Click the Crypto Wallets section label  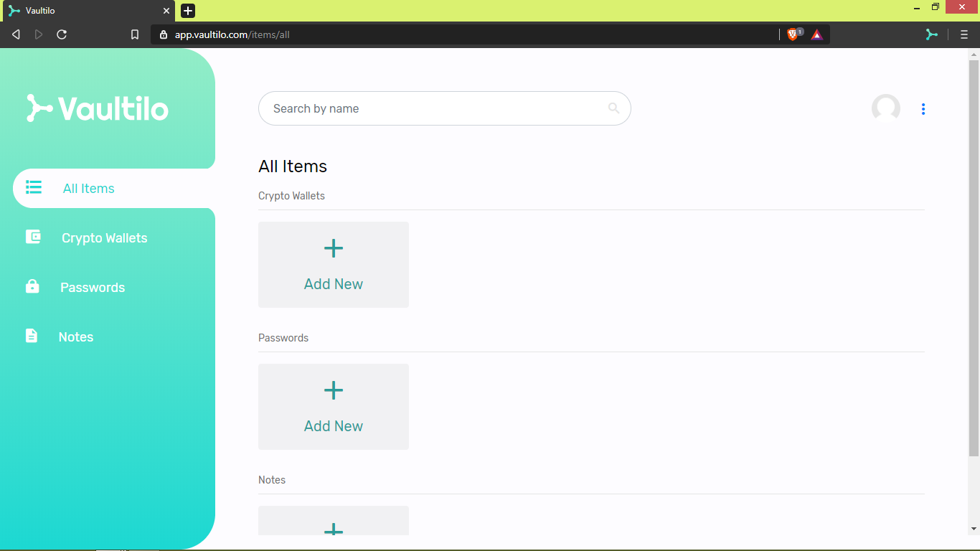point(291,196)
